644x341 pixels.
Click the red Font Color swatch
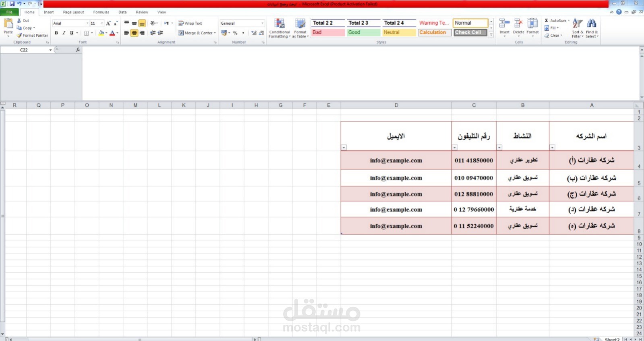click(x=112, y=33)
